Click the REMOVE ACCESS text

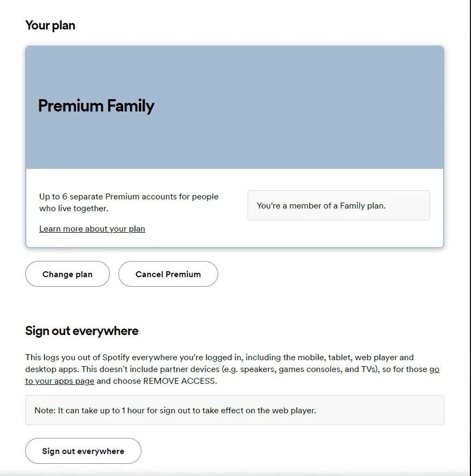[179, 381]
